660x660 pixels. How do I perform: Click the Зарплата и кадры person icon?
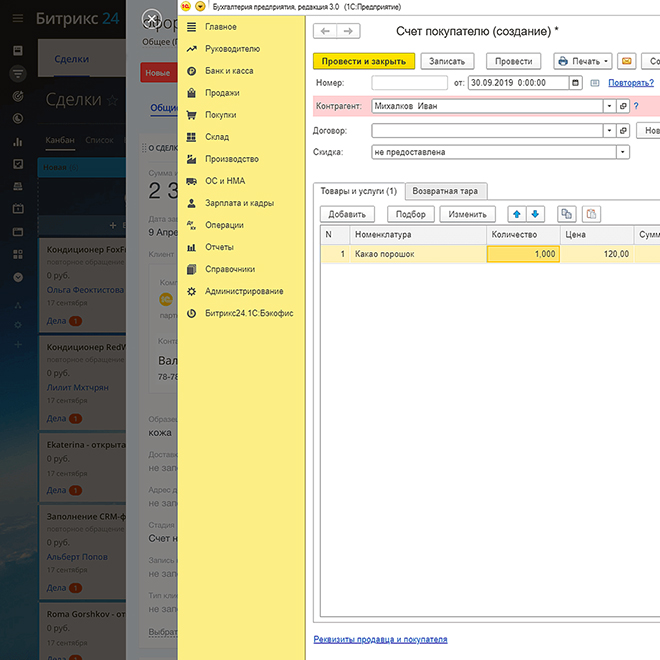(192, 203)
